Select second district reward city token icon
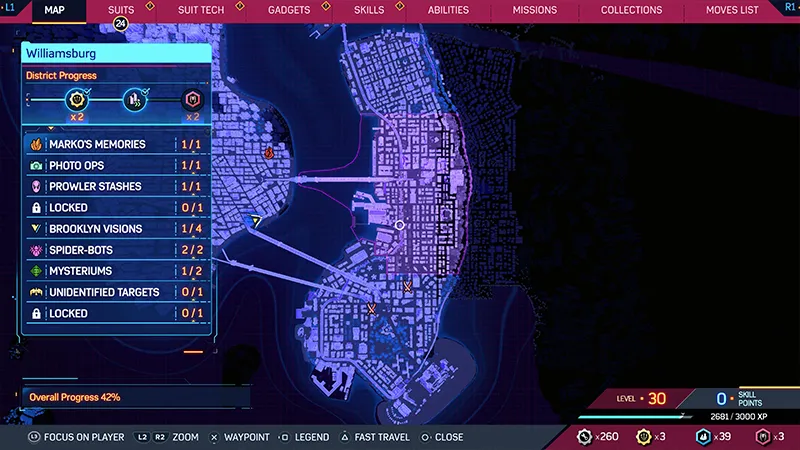The image size is (800, 450). pyautogui.click(x=135, y=99)
